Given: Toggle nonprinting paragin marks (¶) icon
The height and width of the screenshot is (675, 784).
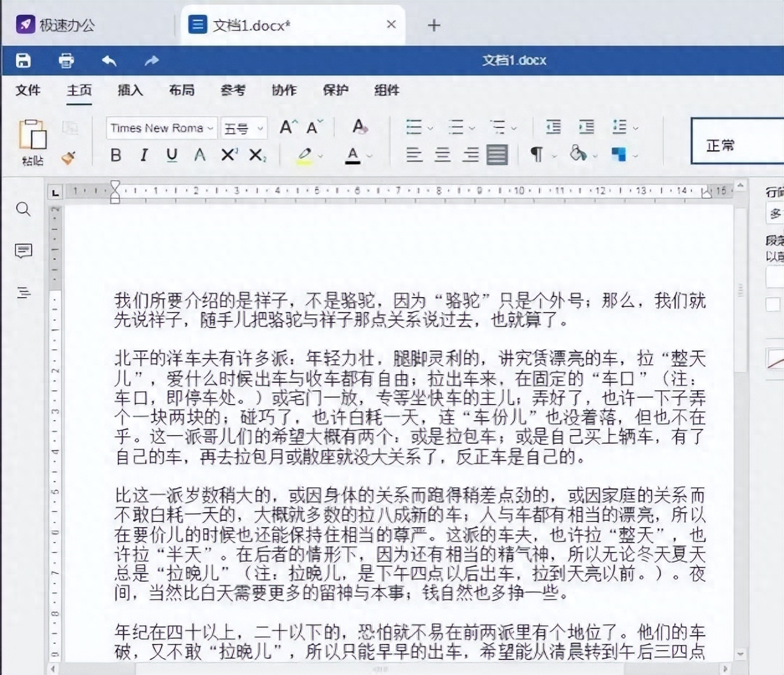Looking at the screenshot, I should click(x=537, y=155).
